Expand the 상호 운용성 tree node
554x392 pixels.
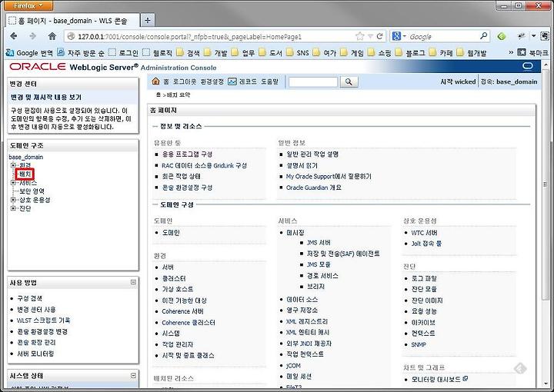click(x=13, y=200)
